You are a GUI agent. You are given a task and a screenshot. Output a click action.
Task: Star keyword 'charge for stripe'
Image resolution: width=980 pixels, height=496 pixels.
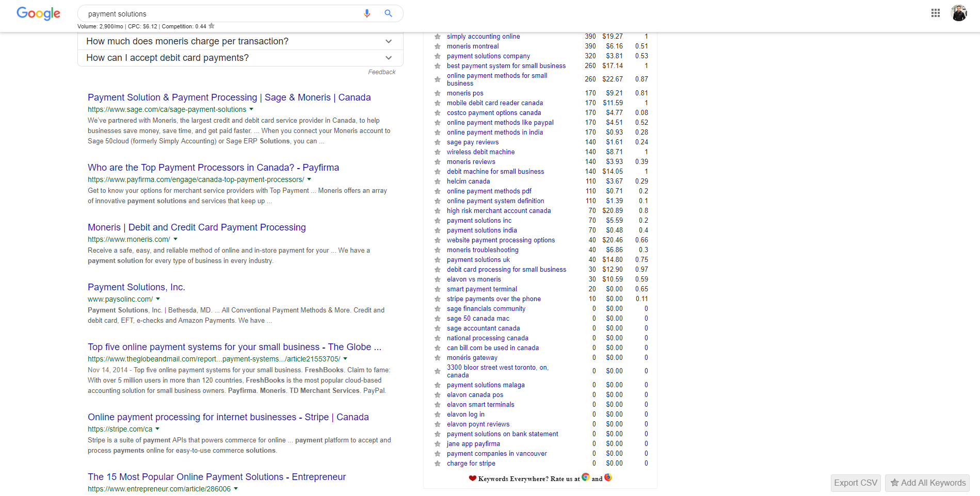point(438,464)
